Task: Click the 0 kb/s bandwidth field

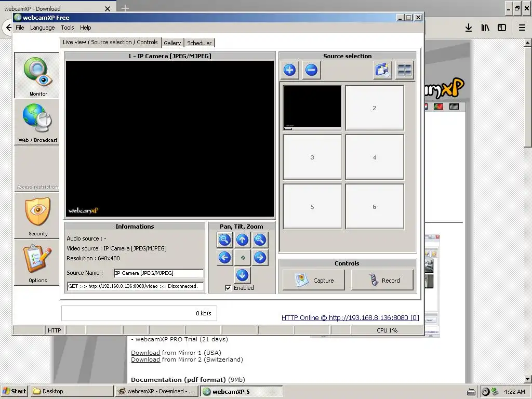Action: [139, 313]
